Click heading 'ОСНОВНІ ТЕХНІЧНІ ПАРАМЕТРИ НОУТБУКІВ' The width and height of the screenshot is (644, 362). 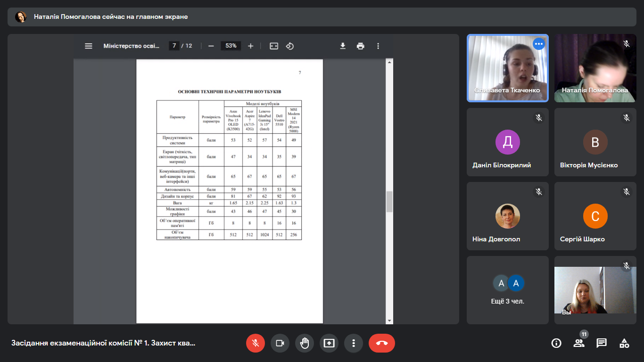click(x=229, y=92)
